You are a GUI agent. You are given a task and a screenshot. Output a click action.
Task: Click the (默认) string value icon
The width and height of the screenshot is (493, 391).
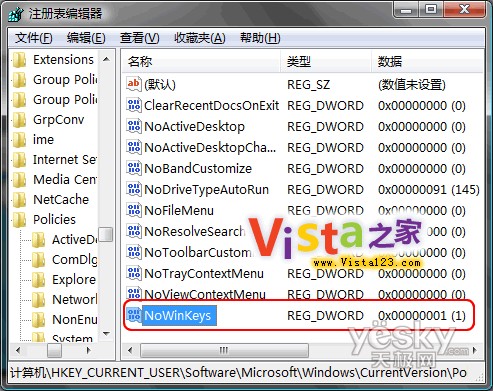click(134, 84)
